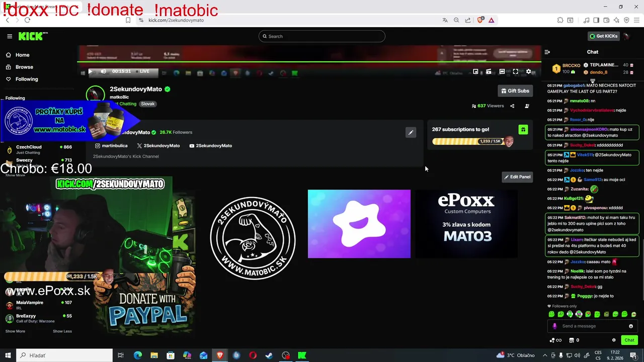Open browser translate page icon

click(445, 20)
